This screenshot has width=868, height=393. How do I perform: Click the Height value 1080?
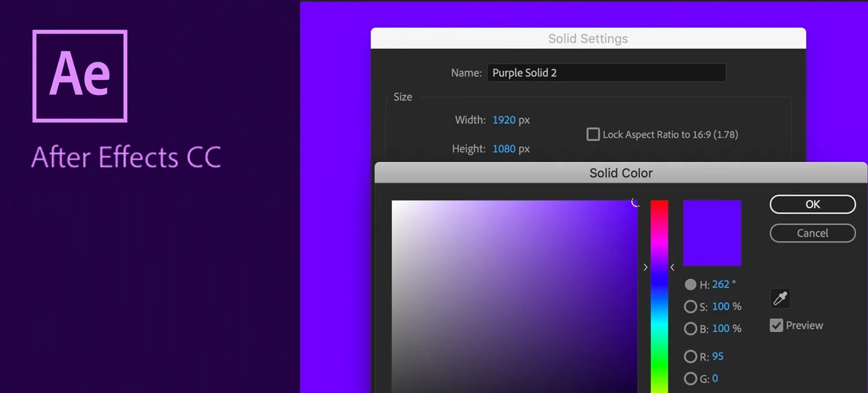(x=504, y=149)
